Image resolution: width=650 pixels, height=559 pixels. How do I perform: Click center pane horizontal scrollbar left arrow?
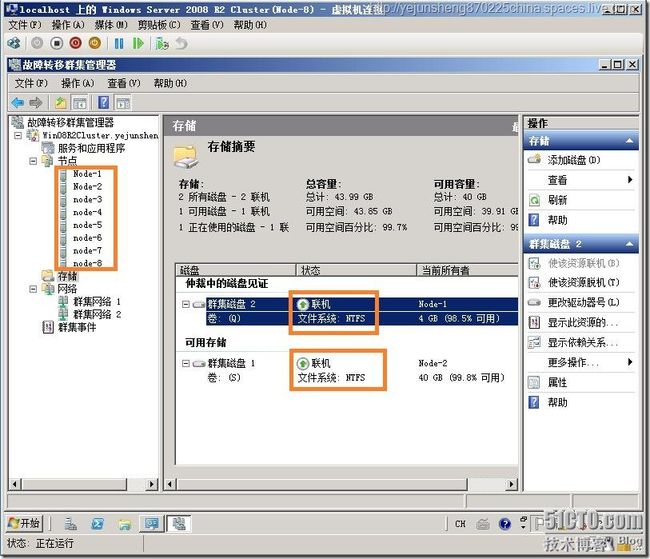(x=170, y=484)
